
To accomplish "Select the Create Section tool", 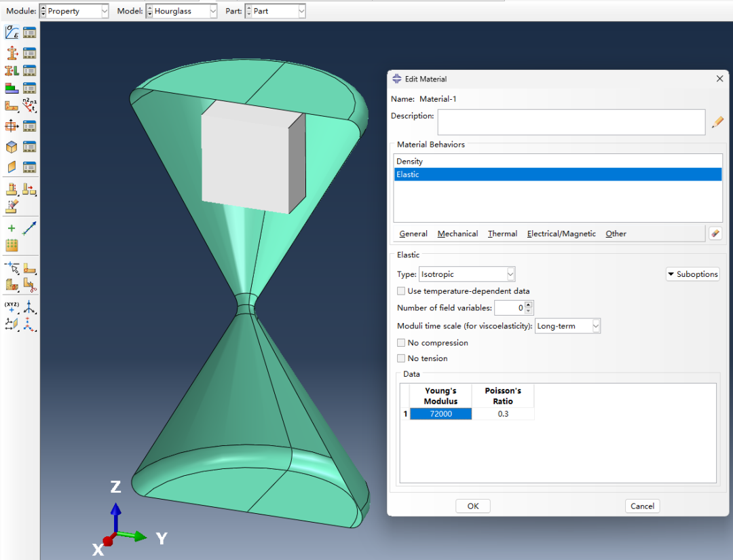I will click(12, 53).
